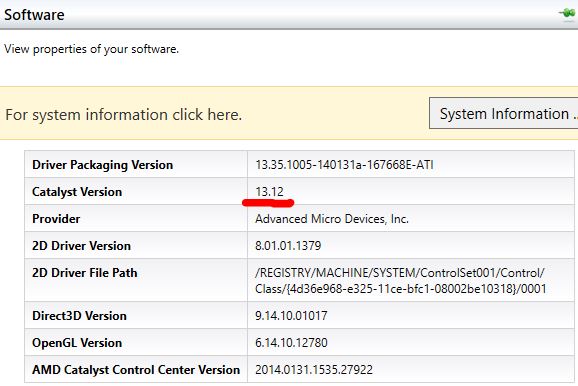Screen dimensions: 578x386
Task: Click 'For system information click here.' text
Action: [123, 115]
